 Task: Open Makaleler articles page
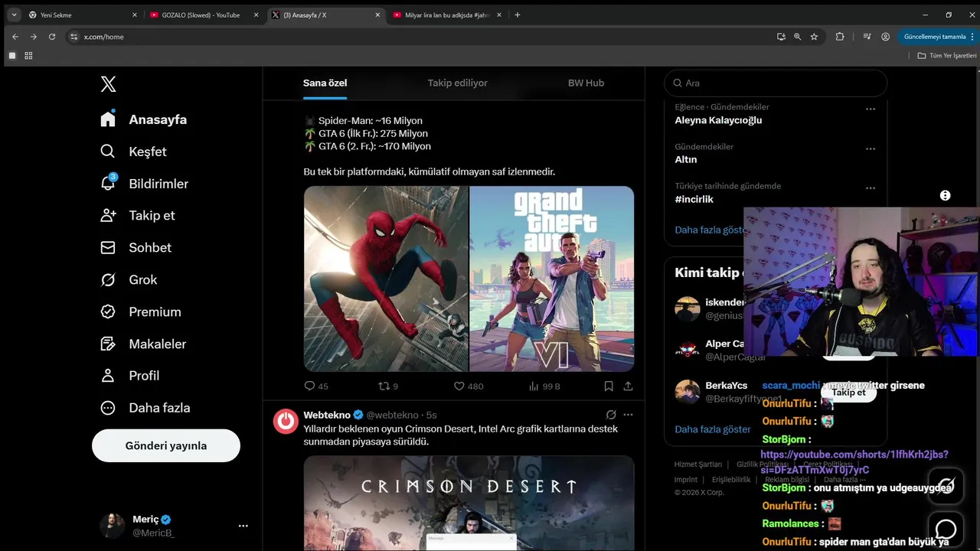tap(143, 344)
